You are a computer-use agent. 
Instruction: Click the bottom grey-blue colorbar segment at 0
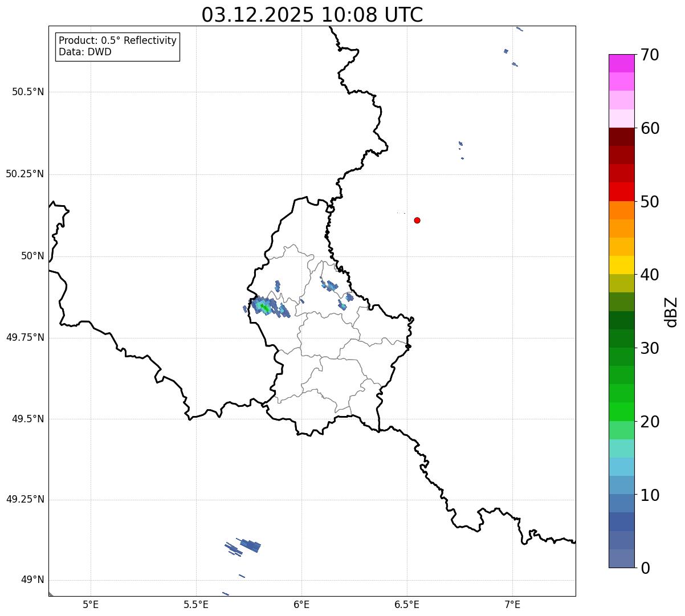pyautogui.click(x=622, y=558)
